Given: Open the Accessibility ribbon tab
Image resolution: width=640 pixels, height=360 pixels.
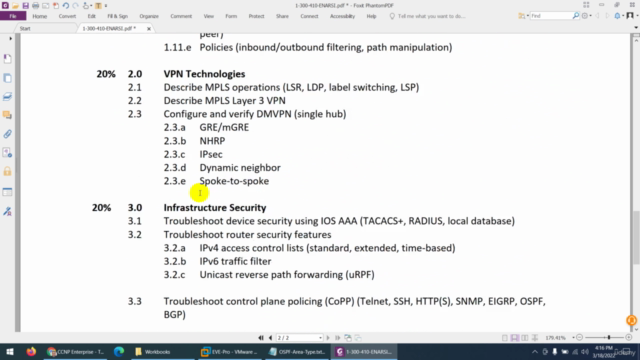Looking at the screenshot, I should tap(342, 16).
